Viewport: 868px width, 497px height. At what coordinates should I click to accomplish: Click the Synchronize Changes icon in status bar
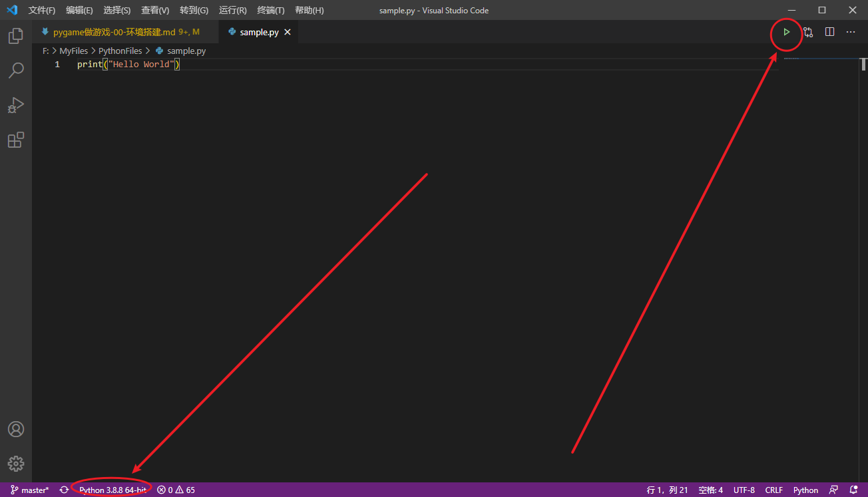[64, 490]
